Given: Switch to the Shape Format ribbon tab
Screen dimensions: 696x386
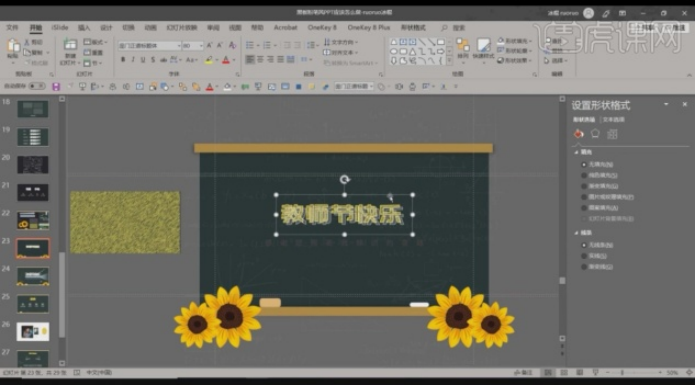Looking at the screenshot, I should 413,28.
